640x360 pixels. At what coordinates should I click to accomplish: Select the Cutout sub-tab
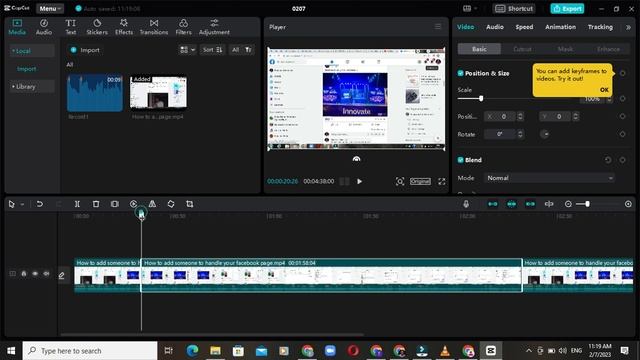pos(522,49)
